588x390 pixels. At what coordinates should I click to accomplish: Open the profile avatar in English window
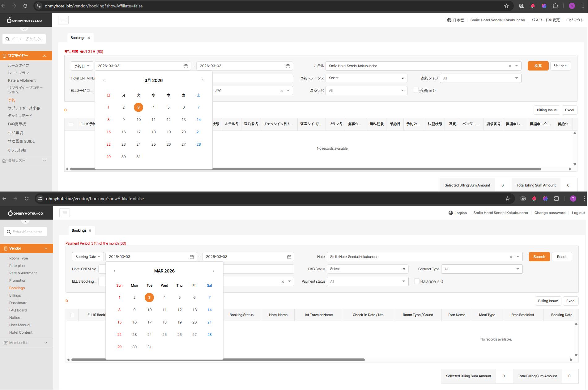[573, 199]
